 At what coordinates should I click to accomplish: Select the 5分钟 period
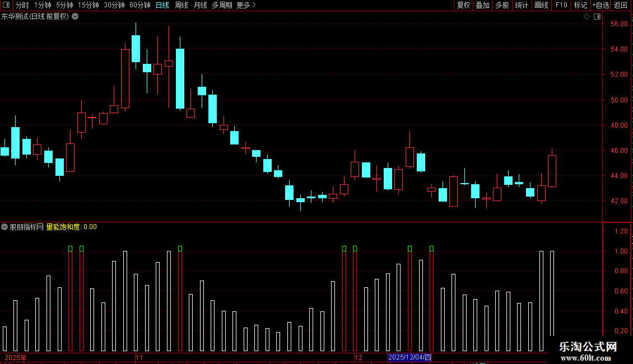pos(64,5)
